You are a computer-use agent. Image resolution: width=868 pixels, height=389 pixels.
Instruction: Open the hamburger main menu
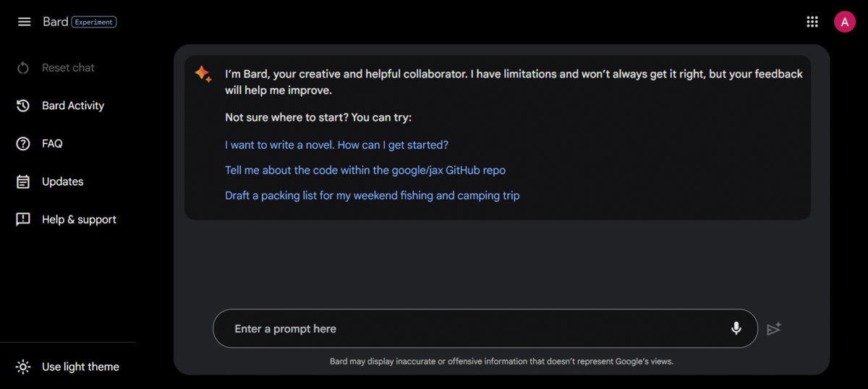pyautogui.click(x=24, y=22)
